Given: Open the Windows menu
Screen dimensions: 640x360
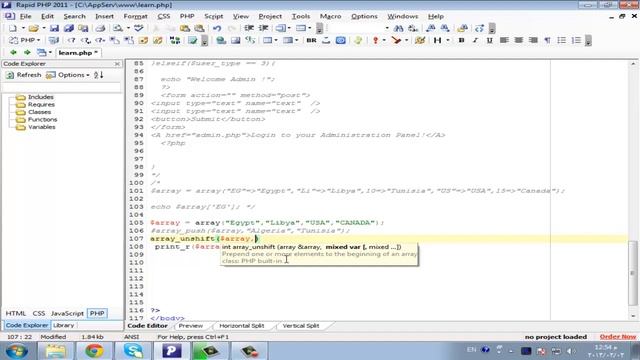Looking at the screenshot, I should (x=402, y=16).
